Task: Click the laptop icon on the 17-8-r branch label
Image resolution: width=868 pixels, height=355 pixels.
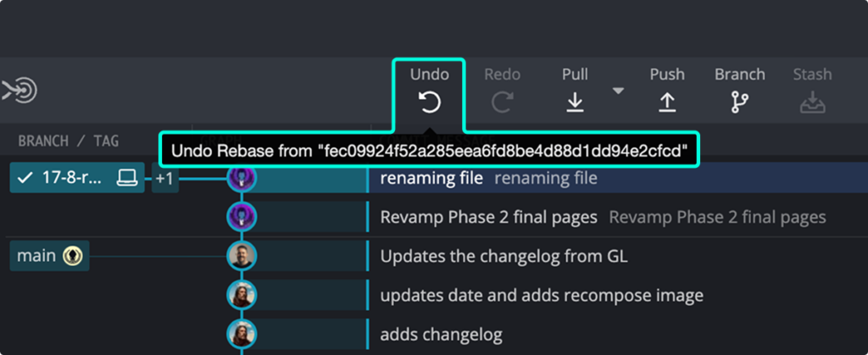Action: [x=127, y=178]
